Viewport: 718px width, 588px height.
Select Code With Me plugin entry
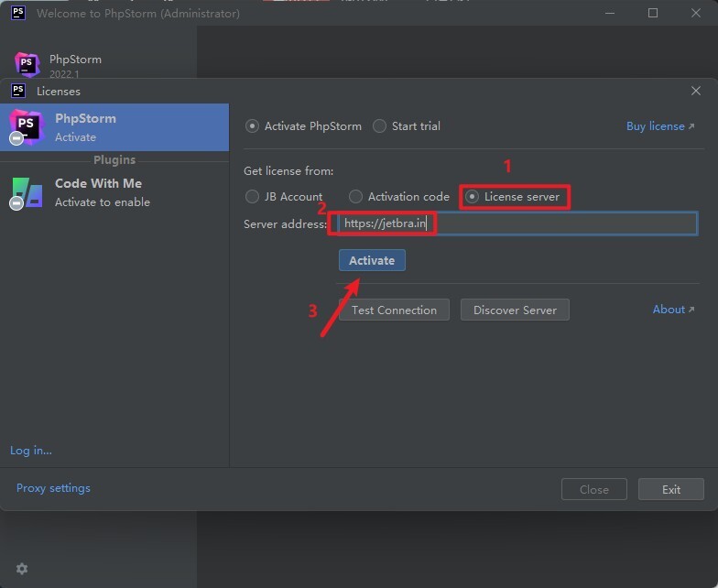[114, 192]
